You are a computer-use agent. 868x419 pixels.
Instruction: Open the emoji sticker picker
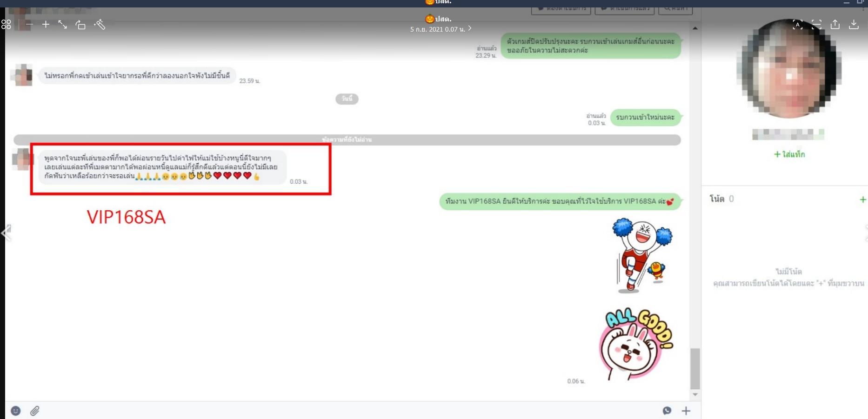(16, 411)
